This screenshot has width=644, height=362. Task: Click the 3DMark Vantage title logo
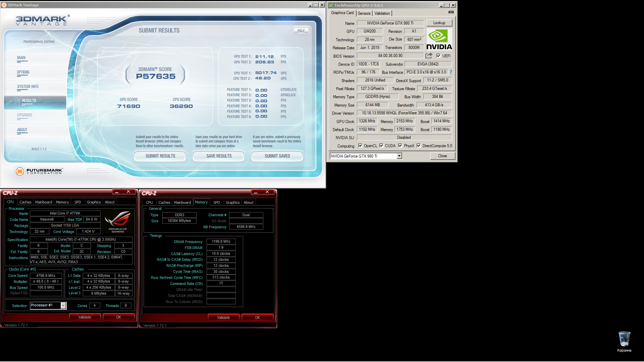(43, 20)
